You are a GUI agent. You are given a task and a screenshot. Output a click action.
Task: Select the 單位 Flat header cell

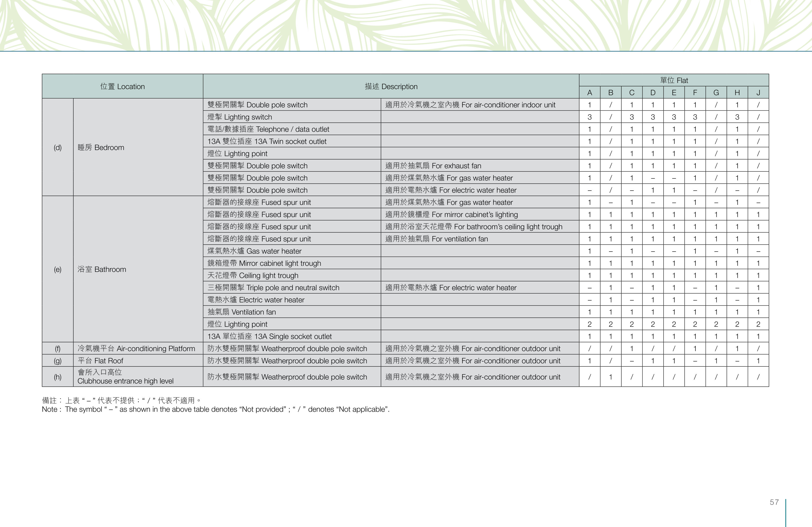coord(674,80)
